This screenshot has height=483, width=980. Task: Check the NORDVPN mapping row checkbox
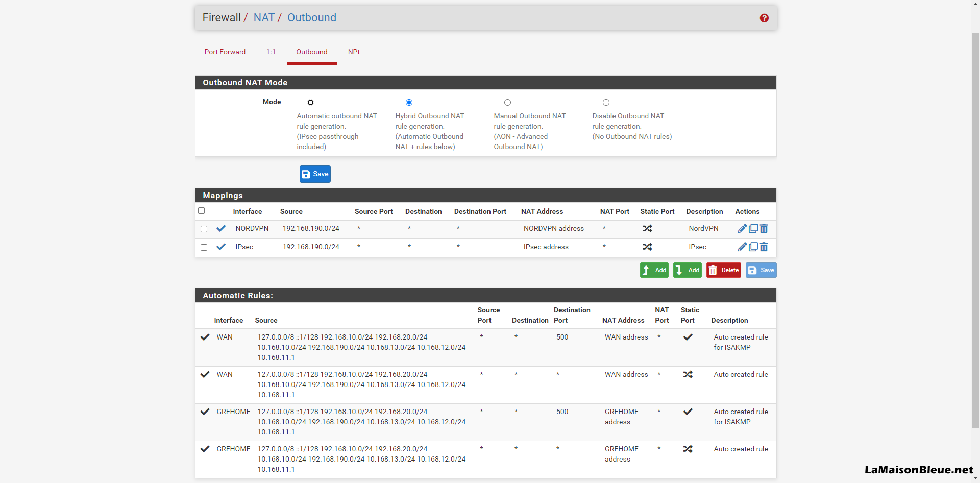pos(204,229)
